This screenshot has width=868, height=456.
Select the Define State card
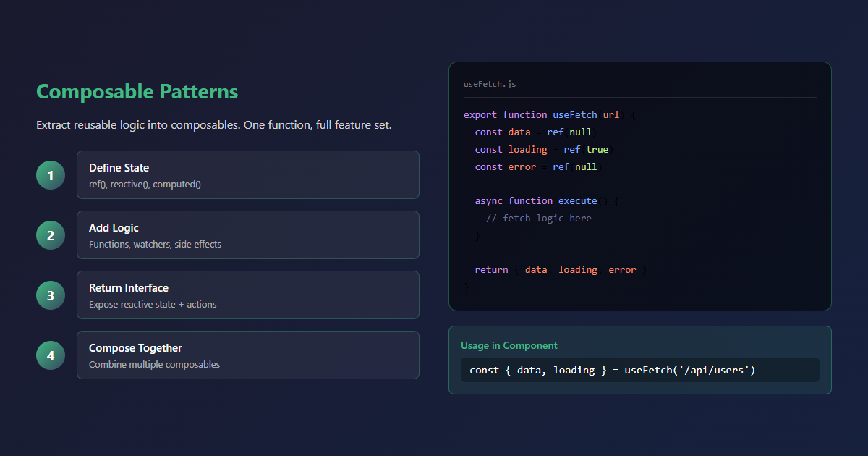[248, 174]
